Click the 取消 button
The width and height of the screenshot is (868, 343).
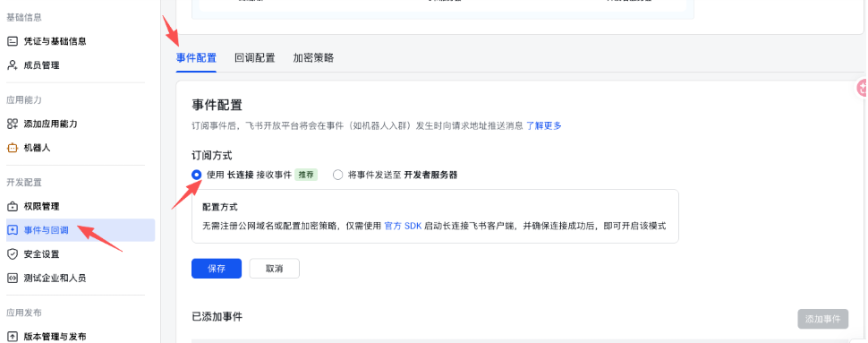(x=275, y=268)
